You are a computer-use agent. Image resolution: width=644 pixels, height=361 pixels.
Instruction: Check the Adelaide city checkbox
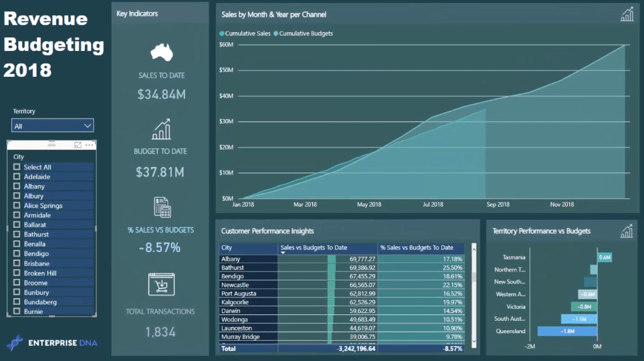(x=17, y=176)
